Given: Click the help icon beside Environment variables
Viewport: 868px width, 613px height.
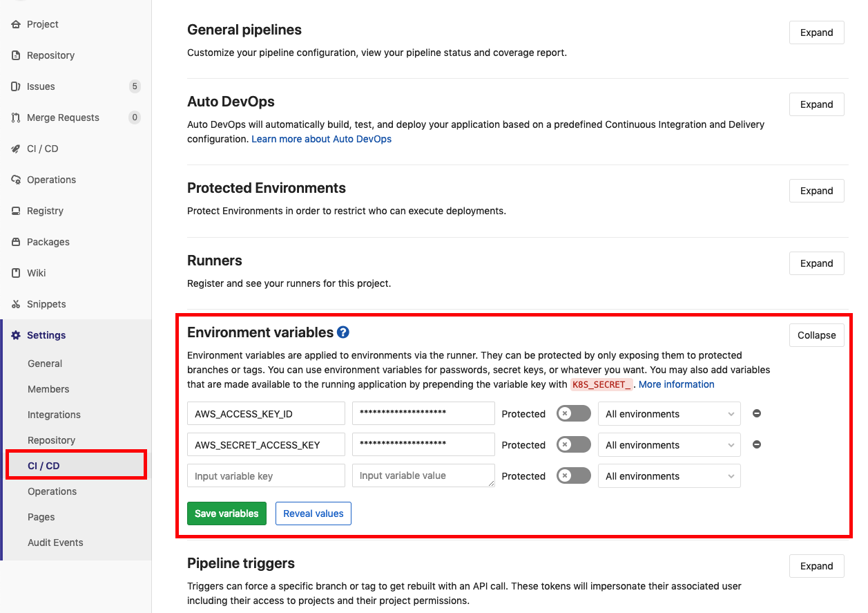Looking at the screenshot, I should (343, 332).
